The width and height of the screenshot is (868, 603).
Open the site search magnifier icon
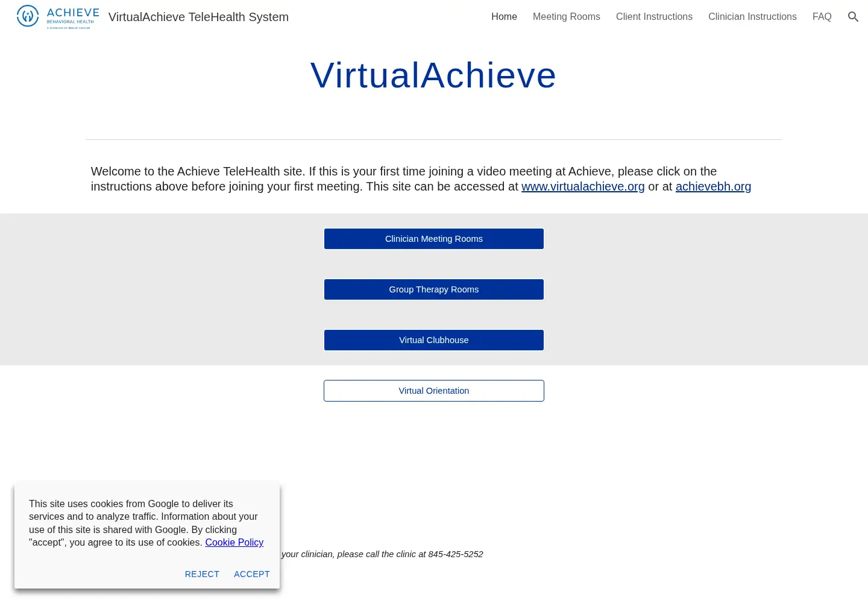click(853, 17)
